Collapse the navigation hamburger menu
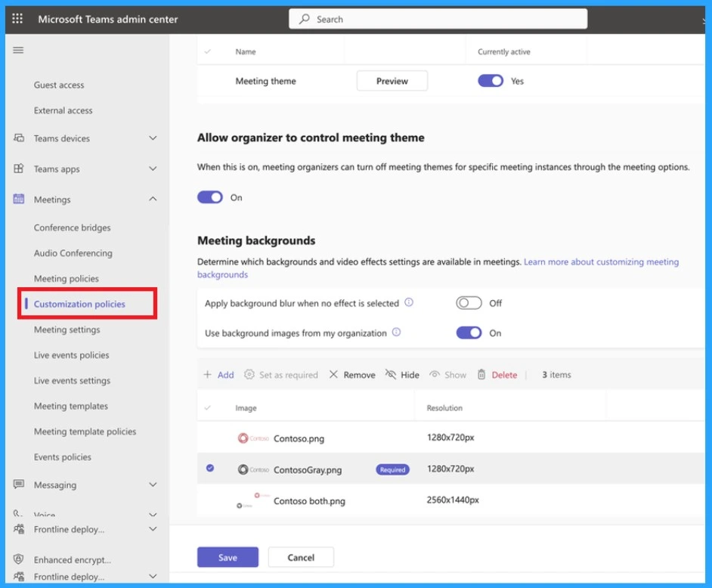 click(18, 50)
